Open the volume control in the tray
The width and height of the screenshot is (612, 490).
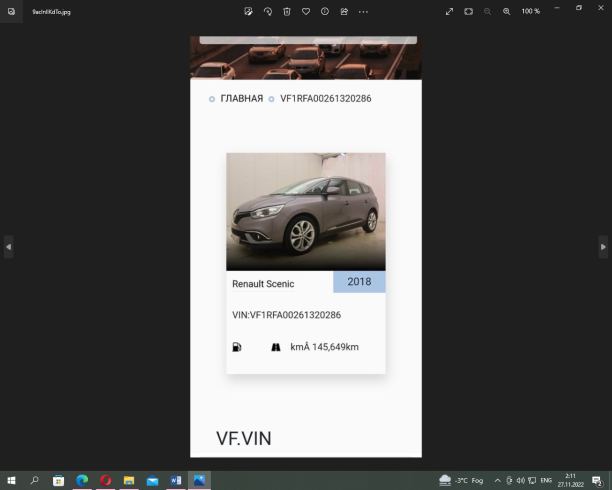pyautogui.click(x=521, y=481)
